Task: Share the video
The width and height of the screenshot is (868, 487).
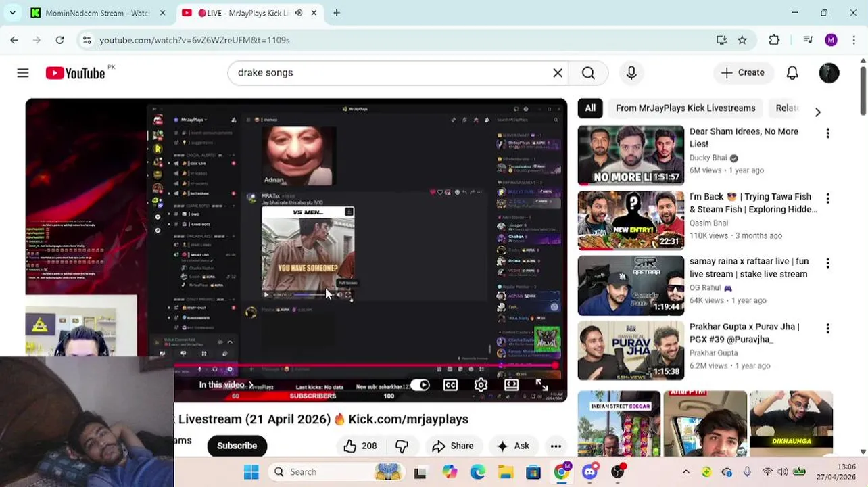Action: [453, 446]
